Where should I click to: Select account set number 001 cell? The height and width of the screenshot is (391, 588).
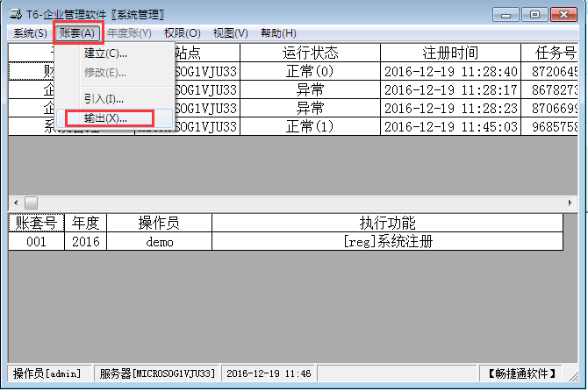(x=35, y=241)
